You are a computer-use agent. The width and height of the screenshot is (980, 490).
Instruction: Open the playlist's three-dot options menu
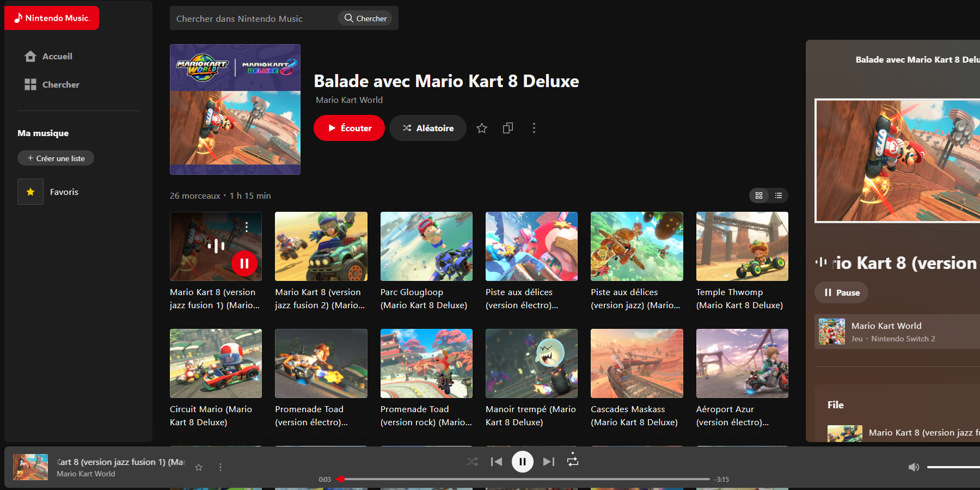coord(534,128)
